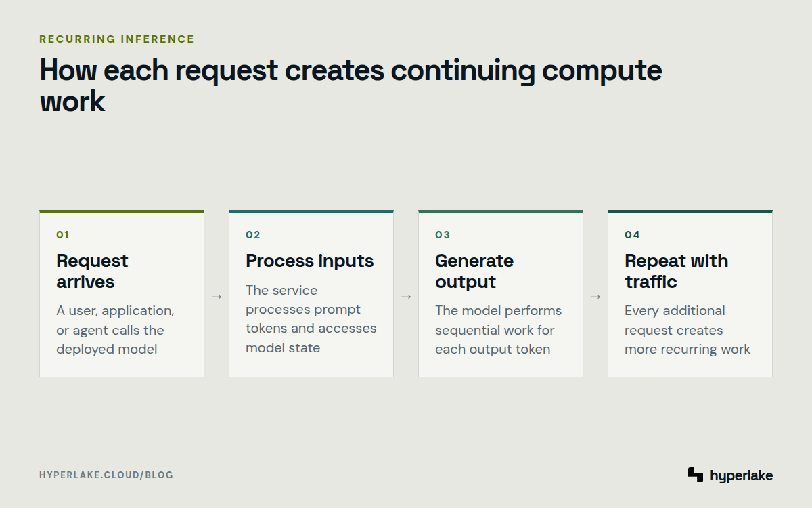Click the 'Process inputs' card title
Viewport: 812px width, 508px height.
(310, 261)
